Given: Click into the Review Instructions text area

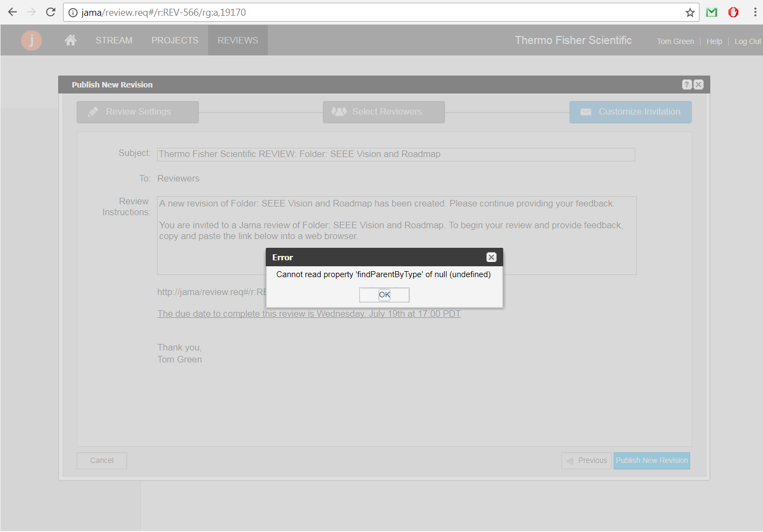Looking at the screenshot, I should 397,235.
